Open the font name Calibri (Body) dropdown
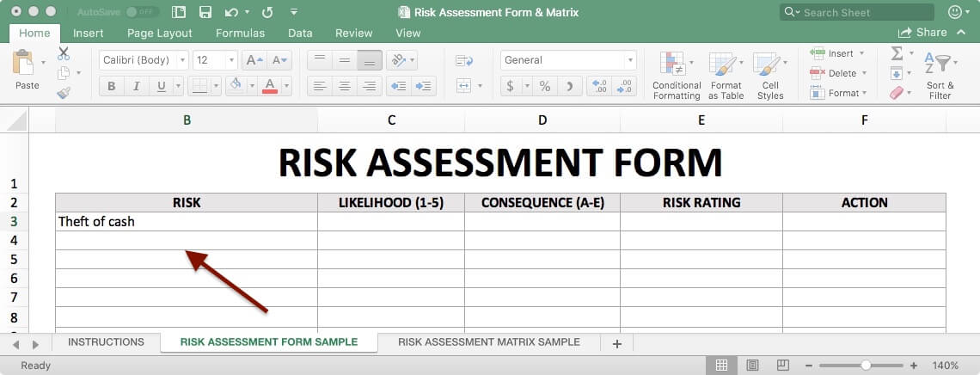The image size is (980, 375). (182, 60)
